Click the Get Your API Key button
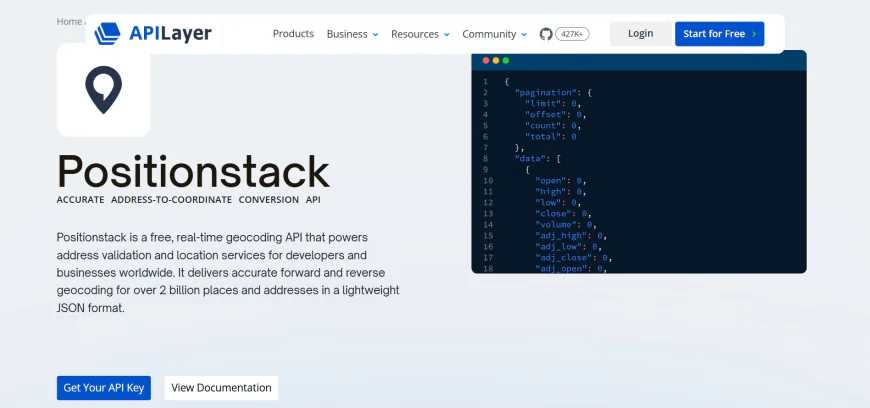Screen dimensions: 870x408 104,387
